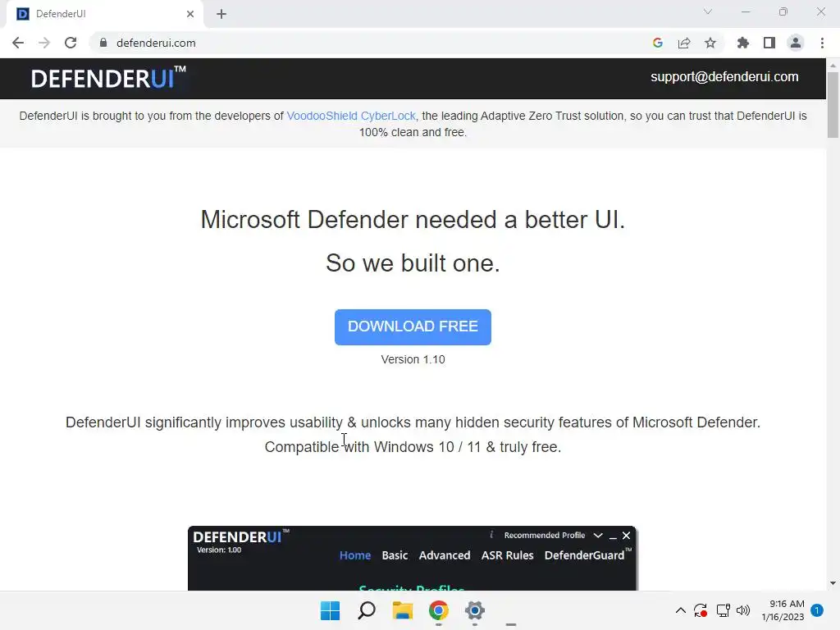Click DefenderGuard tab in app preview
The height and width of the screenshot is (630, 840).
[x=587, y=555]
